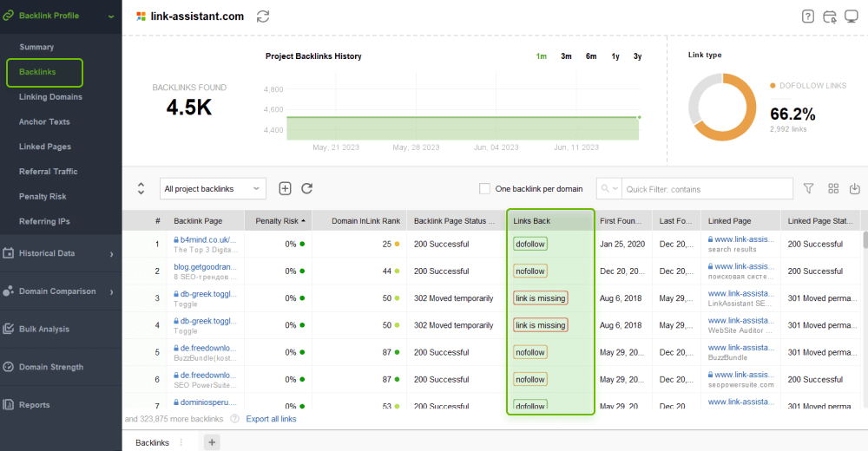Toggle One backlink per domain checkbox
The image size is (868, 451).
coord(484,189)
